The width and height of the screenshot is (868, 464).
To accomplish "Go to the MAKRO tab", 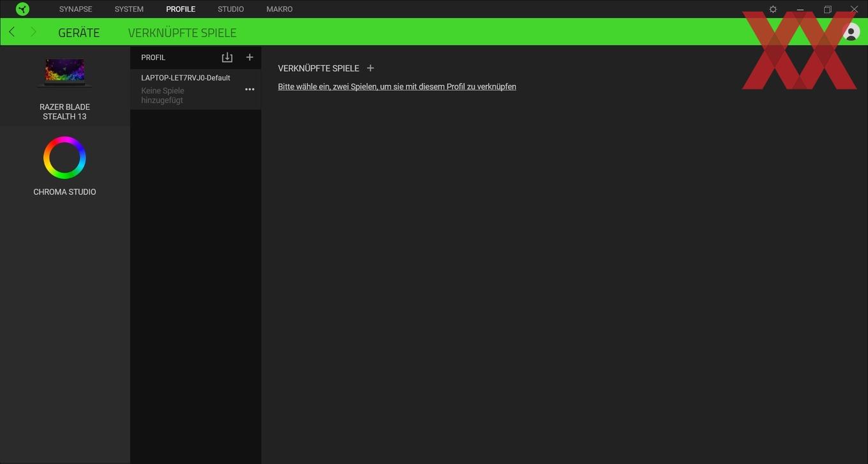I will [x=280, y=9].
